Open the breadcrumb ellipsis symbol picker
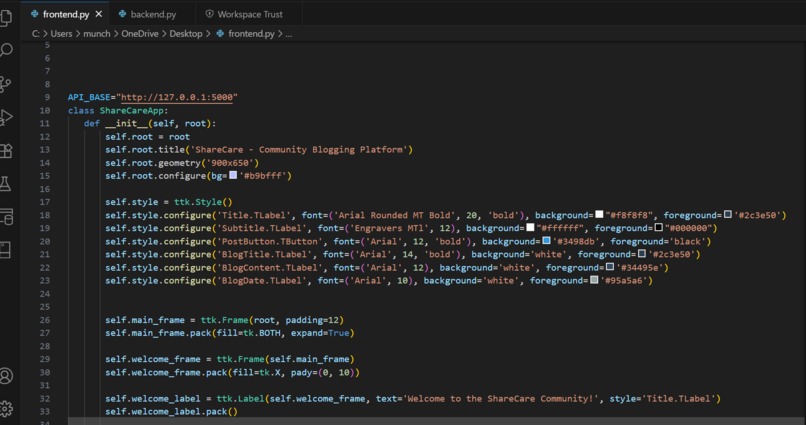This screenshot has height=425, width=806. (288, 33)
